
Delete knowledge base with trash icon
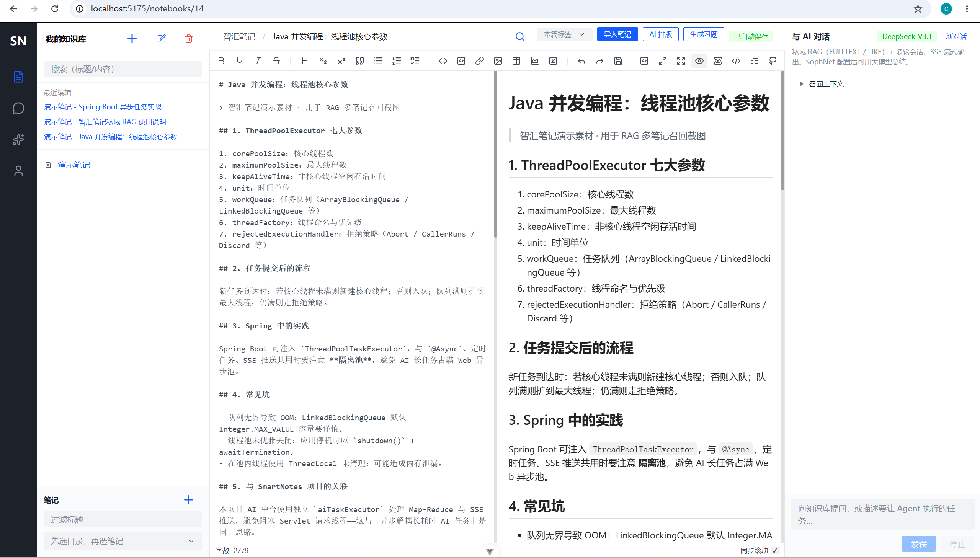(189, 39)
